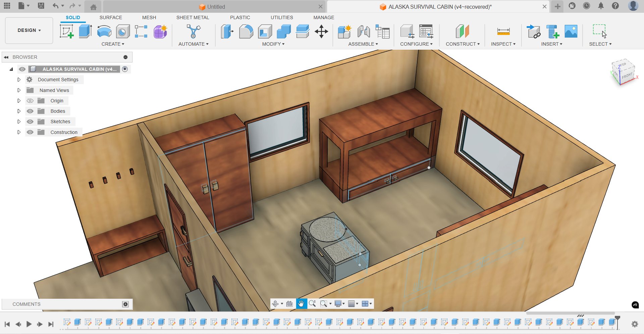Collapse the BROWSER panel arrows
The image size is (644, 334).
pos(6,57)
